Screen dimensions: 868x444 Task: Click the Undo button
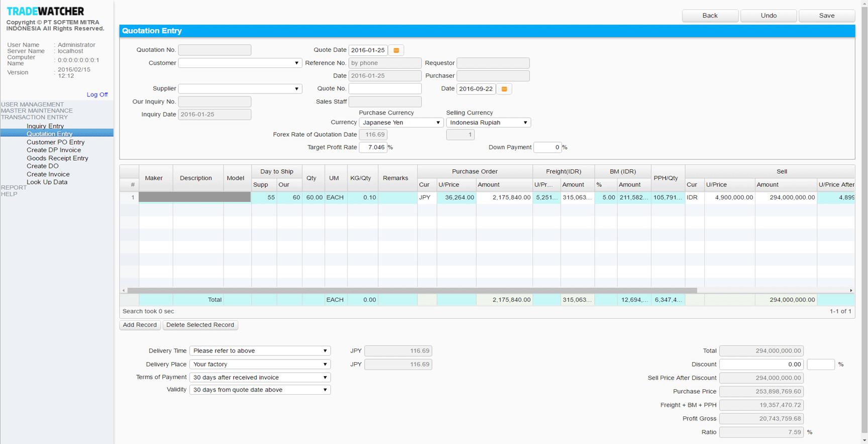(x=769, y=16)
